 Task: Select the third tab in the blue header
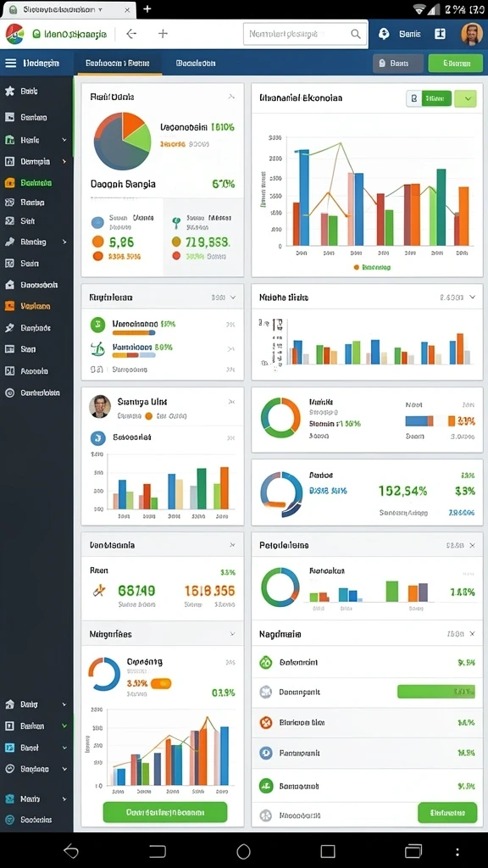196,63
